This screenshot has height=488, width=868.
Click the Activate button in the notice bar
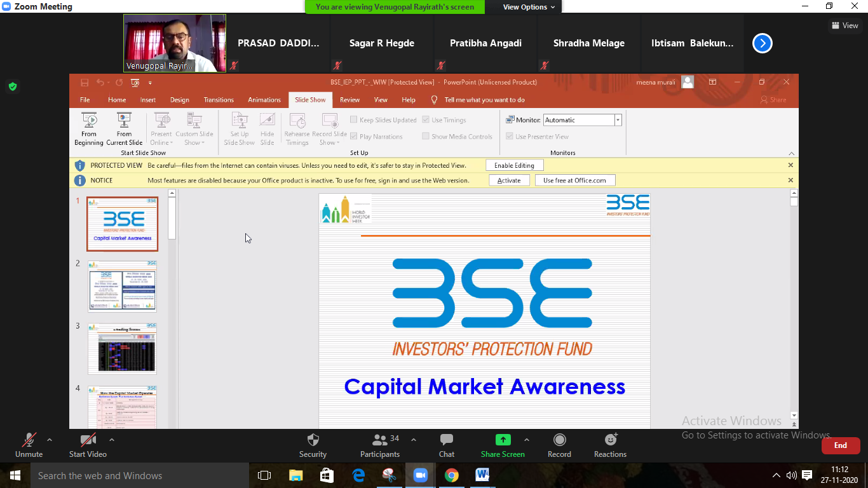(509, 180)
